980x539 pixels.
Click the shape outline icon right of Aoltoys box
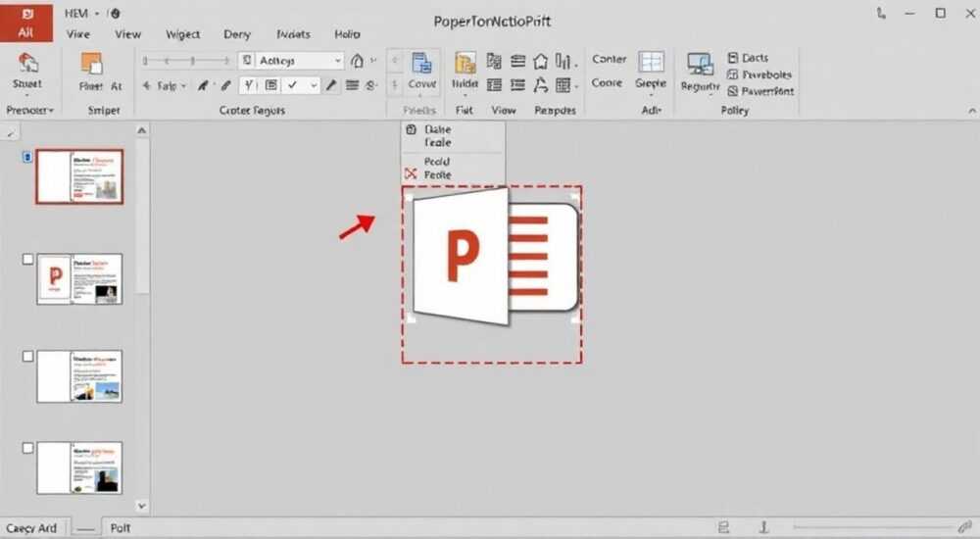357,61
